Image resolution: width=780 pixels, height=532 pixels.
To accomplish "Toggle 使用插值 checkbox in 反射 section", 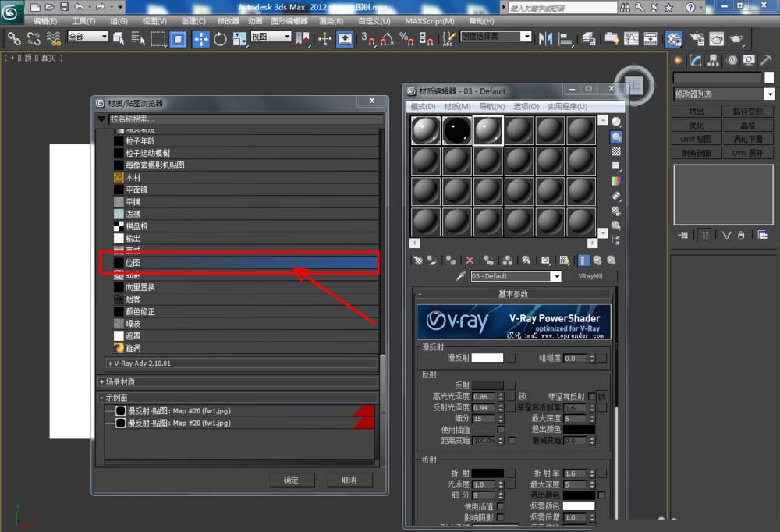I will (501, 429).
